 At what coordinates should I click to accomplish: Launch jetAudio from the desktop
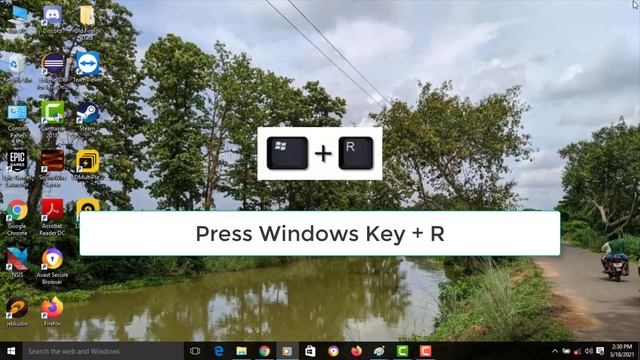[x=17, y=312]
